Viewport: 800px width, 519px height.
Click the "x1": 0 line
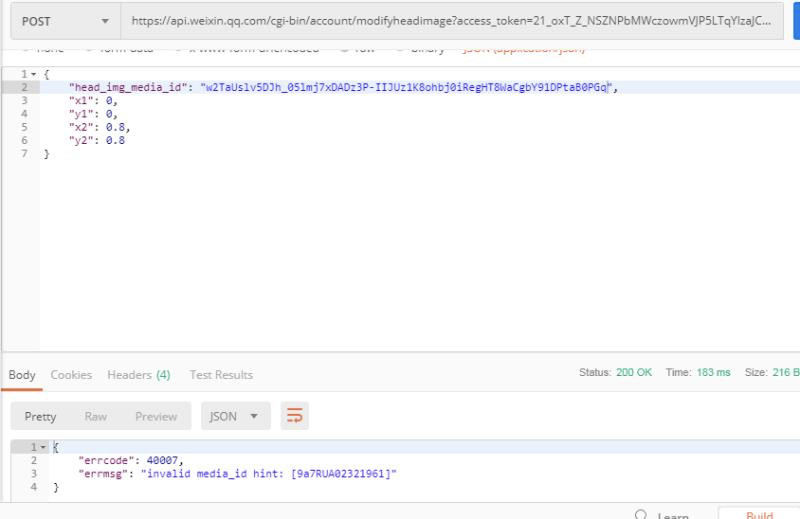(x=93, y=101)
